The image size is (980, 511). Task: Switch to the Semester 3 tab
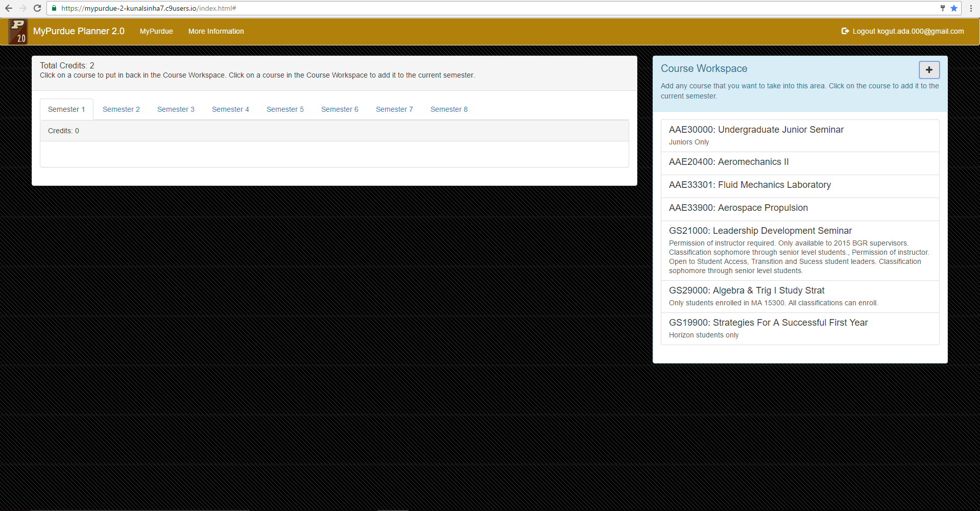176,109
